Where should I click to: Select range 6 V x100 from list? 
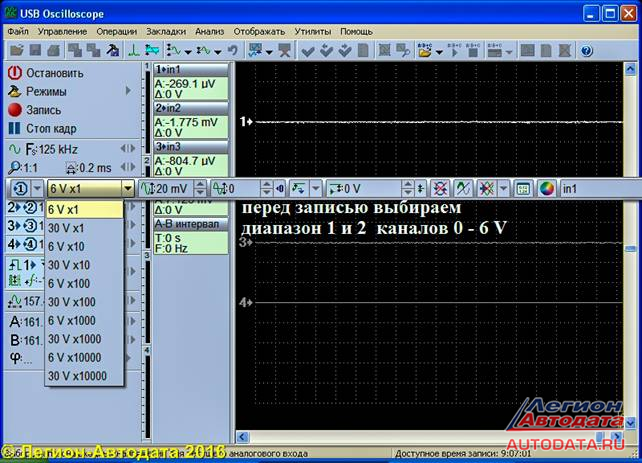click(84, 283)
